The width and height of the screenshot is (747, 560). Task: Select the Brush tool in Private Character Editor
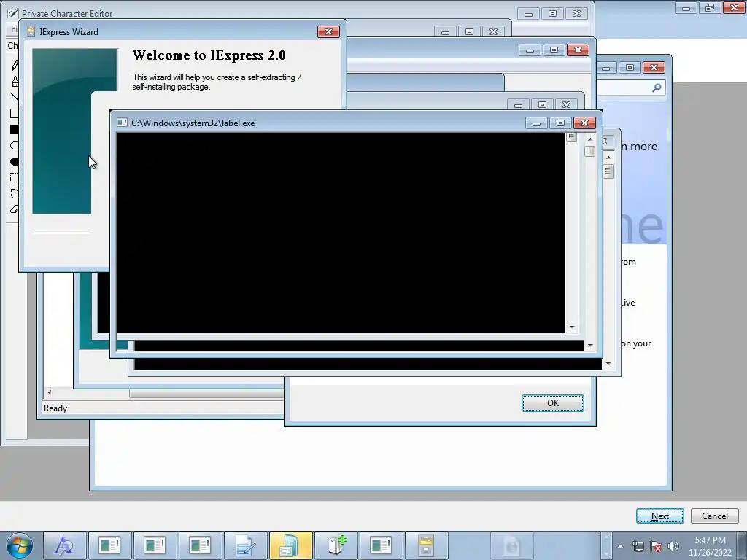tap(15, 82)
